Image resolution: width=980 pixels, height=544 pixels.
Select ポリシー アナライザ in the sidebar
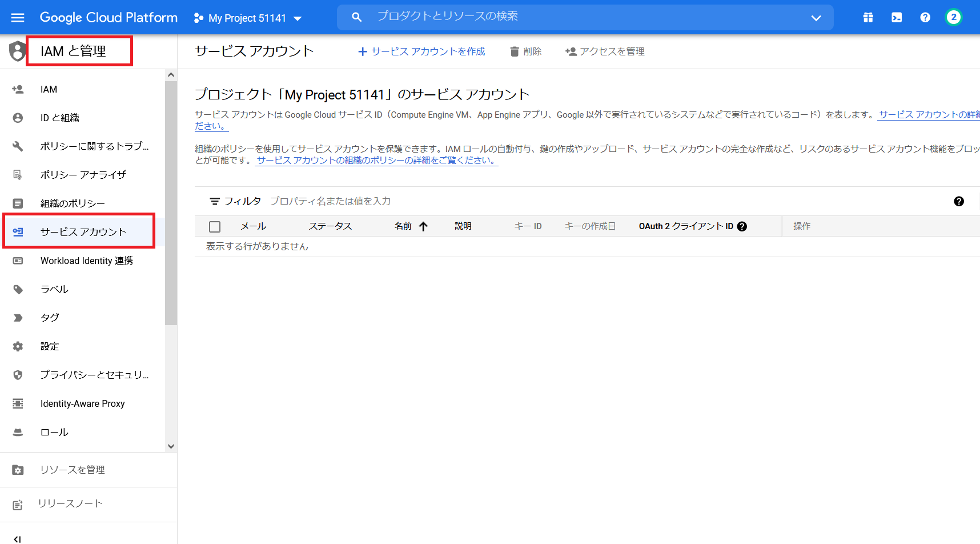[x=83, y=175]
